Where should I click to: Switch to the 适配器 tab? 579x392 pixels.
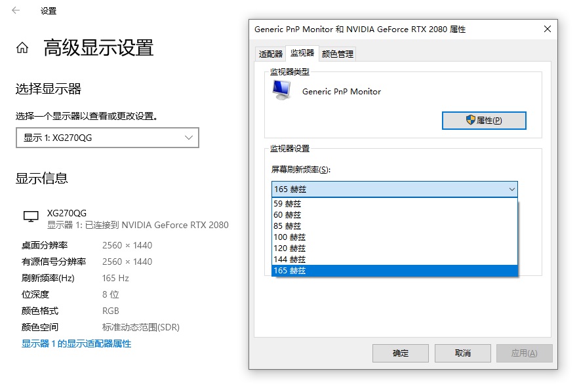tap(270, 54)
